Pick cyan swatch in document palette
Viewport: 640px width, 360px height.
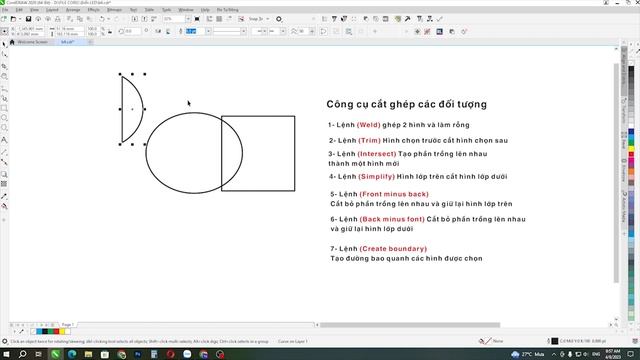[x=39, y=331]
